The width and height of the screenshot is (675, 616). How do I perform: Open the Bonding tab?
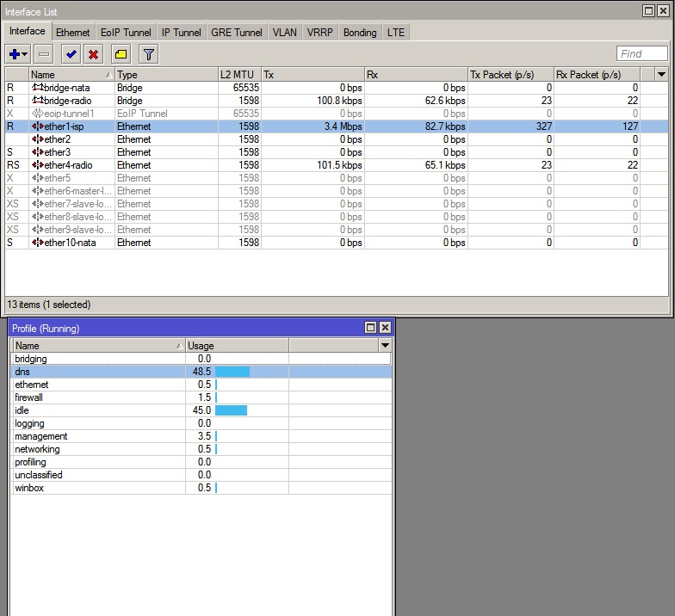360,33
